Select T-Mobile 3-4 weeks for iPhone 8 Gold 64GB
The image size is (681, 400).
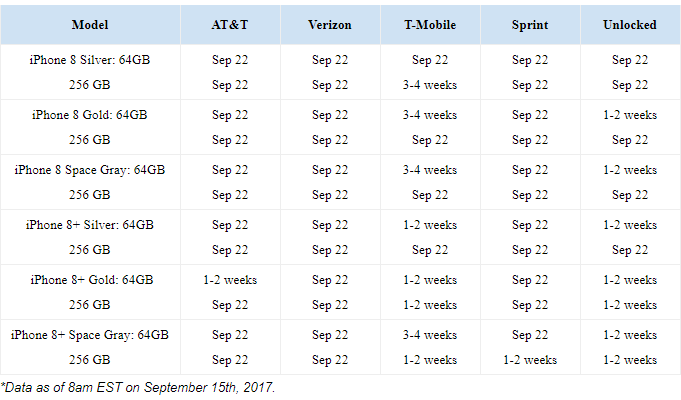tap(430, 115)
